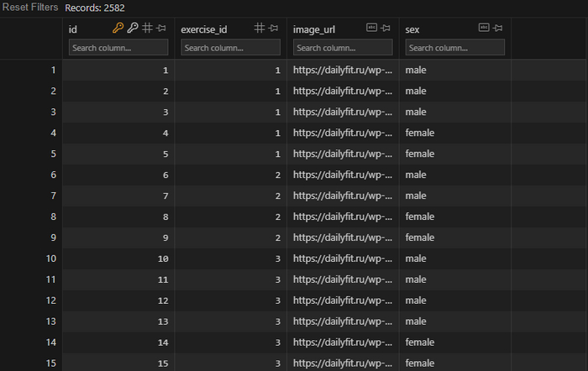The width and height of the screenshot is (588, 371).
Task: Click the orange primary key icon in id column
Action: [x=118, y=29]
